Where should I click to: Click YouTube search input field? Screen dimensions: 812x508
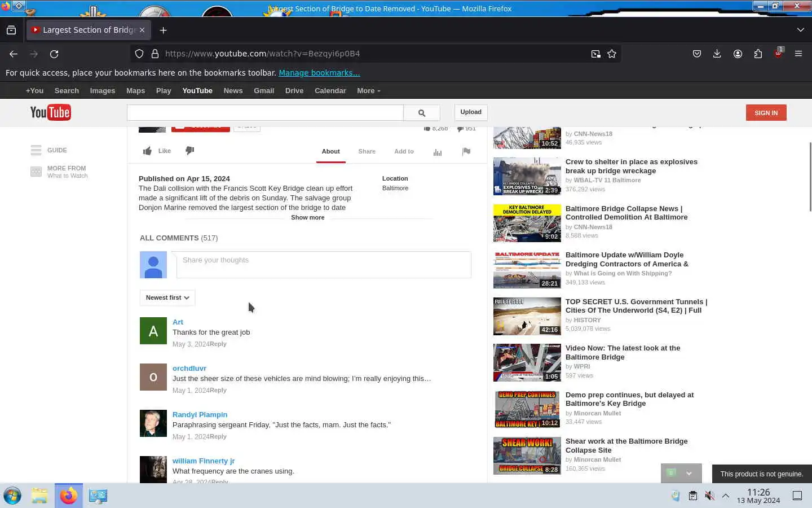pos(265,113)
